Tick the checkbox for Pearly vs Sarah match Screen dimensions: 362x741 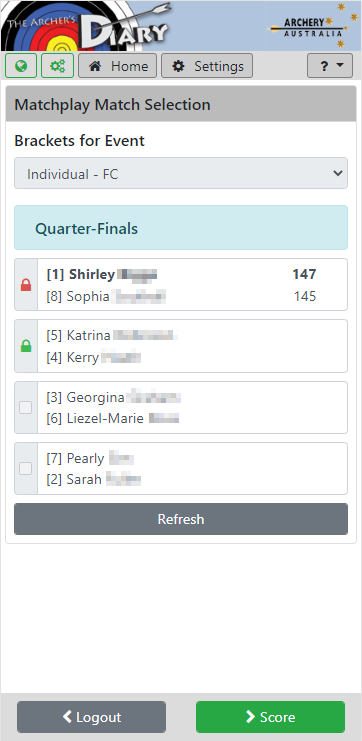[26, 469]
